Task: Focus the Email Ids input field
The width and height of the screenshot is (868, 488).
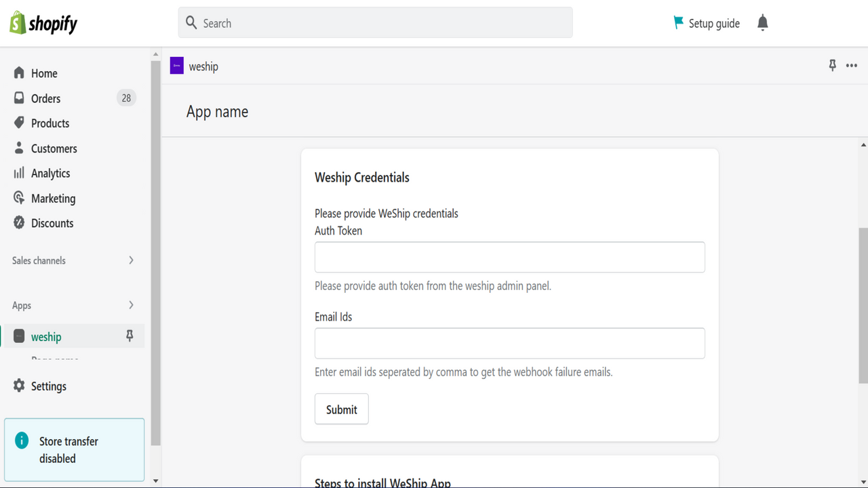Action: (510, 344)
